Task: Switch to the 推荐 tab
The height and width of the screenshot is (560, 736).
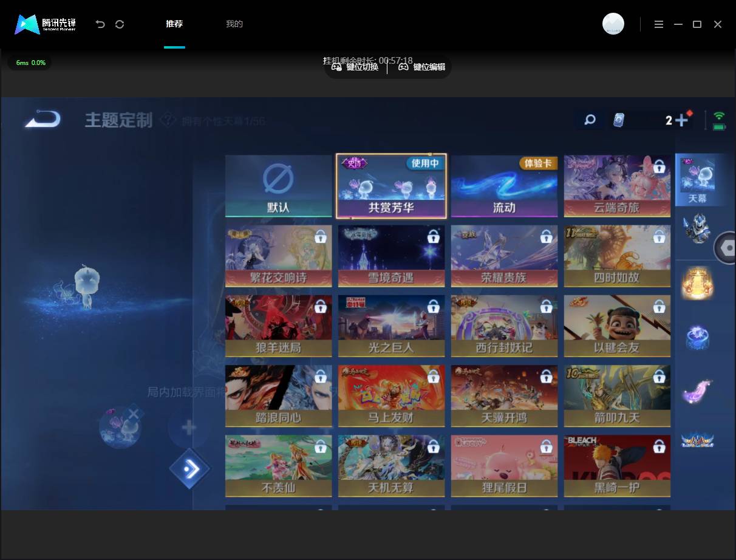Action: pos(174,24)
